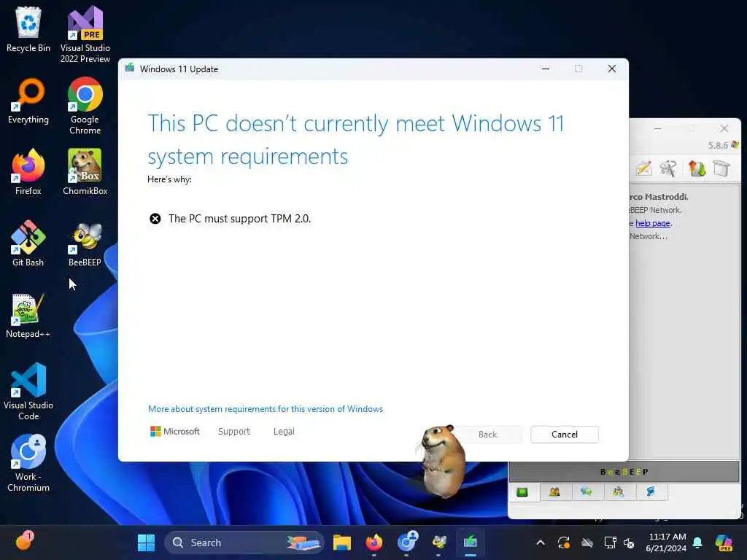The width and height of the screenshot is (747, 560).
Task: Click the taskbar Search box
Action: coord(244,542)
